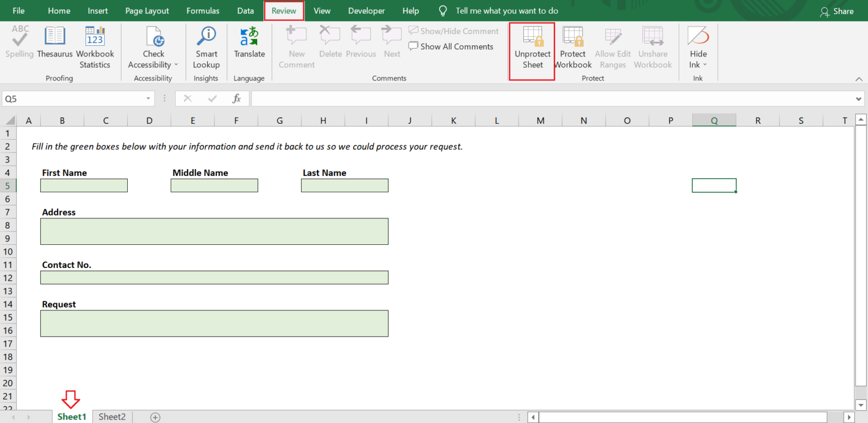Viewport: 868px width, 423px height.
Task: Switch to the Developer tab
Action: click(366, 10)
